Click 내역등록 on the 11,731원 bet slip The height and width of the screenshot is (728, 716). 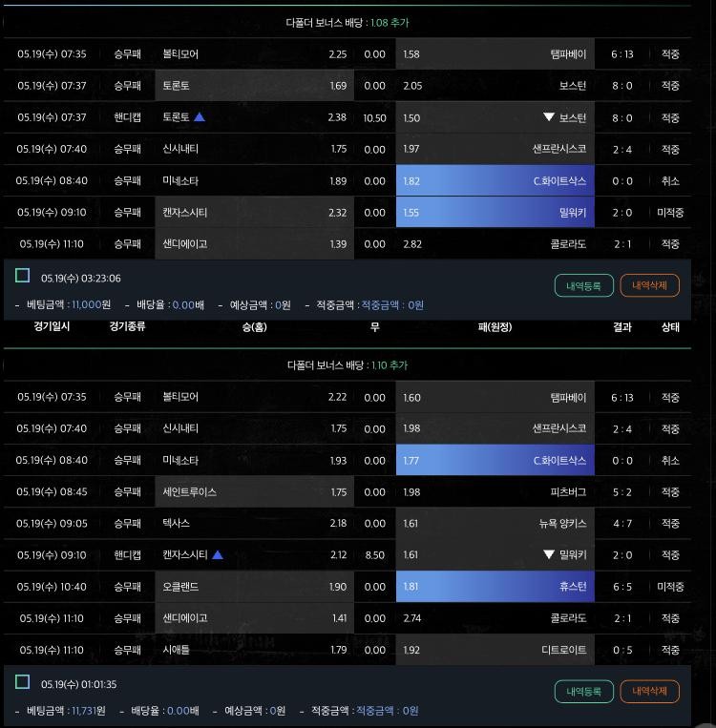pyautogui.click(x=583, y=692)
